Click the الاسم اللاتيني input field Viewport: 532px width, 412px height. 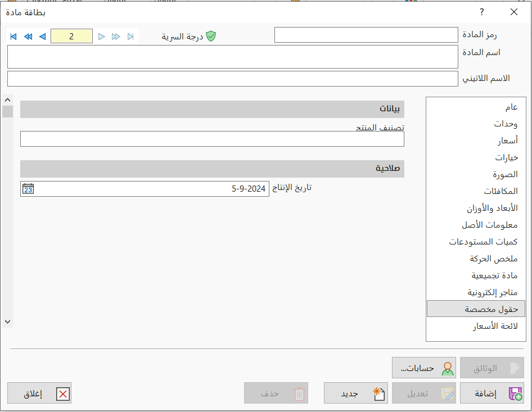233,79
